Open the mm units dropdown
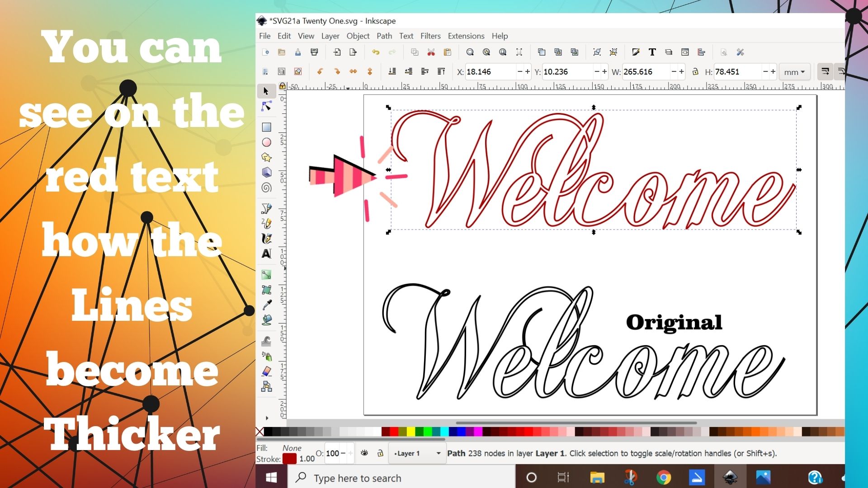Image resolution: width=868 pixels, height=488 pixels. 794,72
